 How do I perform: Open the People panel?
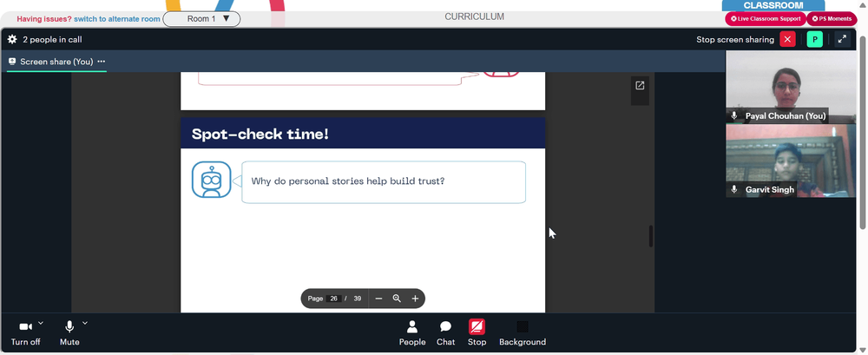coord(412,332)
